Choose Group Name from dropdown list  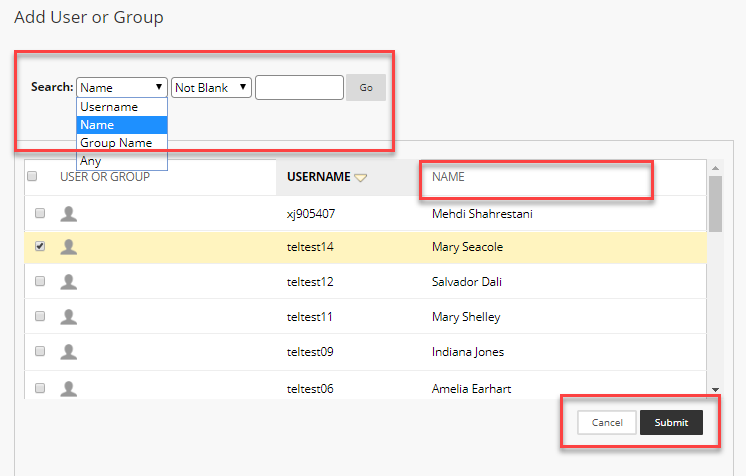(x=122, y=143)
